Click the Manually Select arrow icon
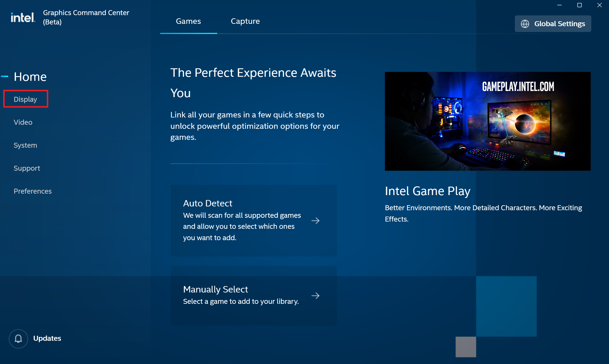609x364 pixels. (x=315, y=296)
